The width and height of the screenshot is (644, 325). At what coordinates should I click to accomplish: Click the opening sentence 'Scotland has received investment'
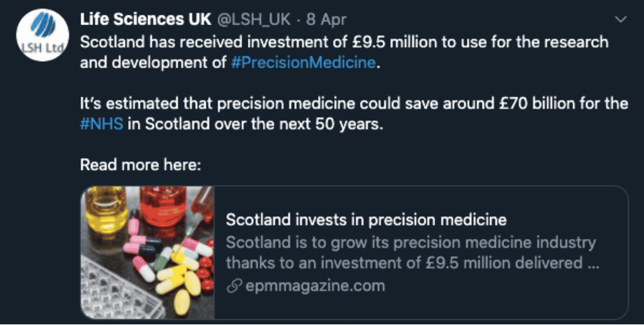coord(344,52)
